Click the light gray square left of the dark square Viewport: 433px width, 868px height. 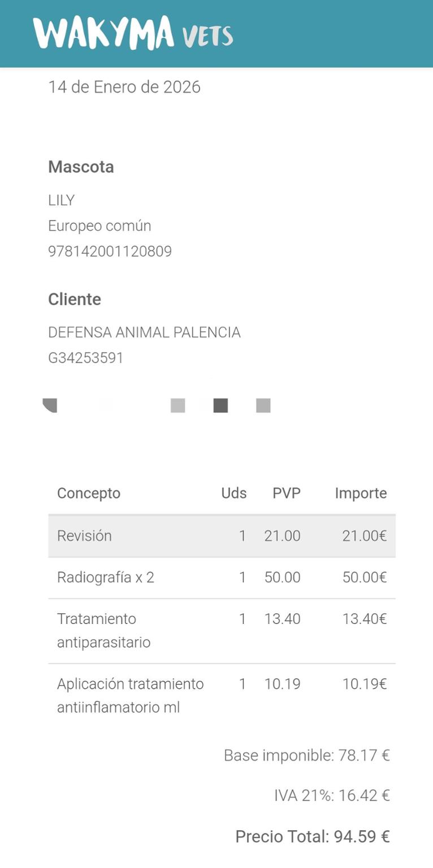pyautogui.click(x=177, y=405)
